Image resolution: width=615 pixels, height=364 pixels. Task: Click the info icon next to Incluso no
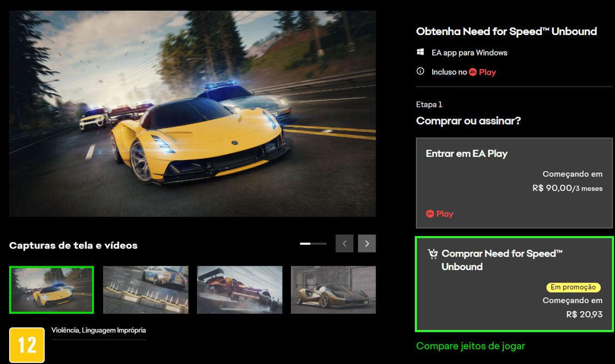point(420,71)
